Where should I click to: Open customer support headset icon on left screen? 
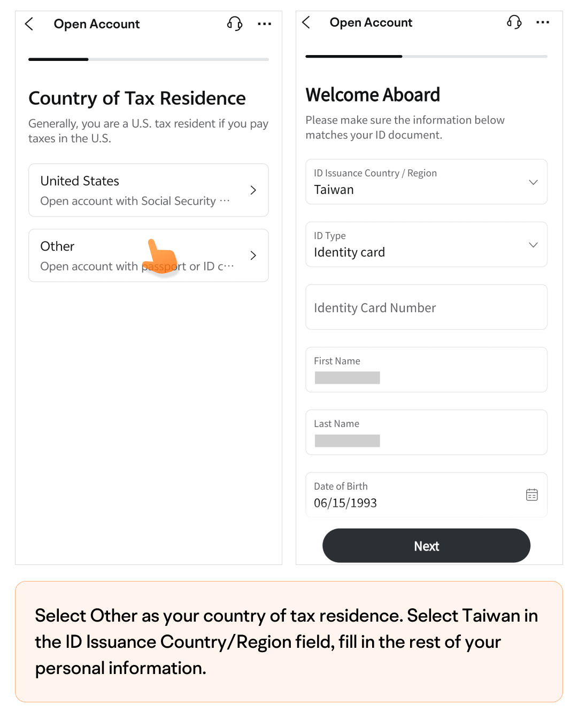click(x=235, y=24)
